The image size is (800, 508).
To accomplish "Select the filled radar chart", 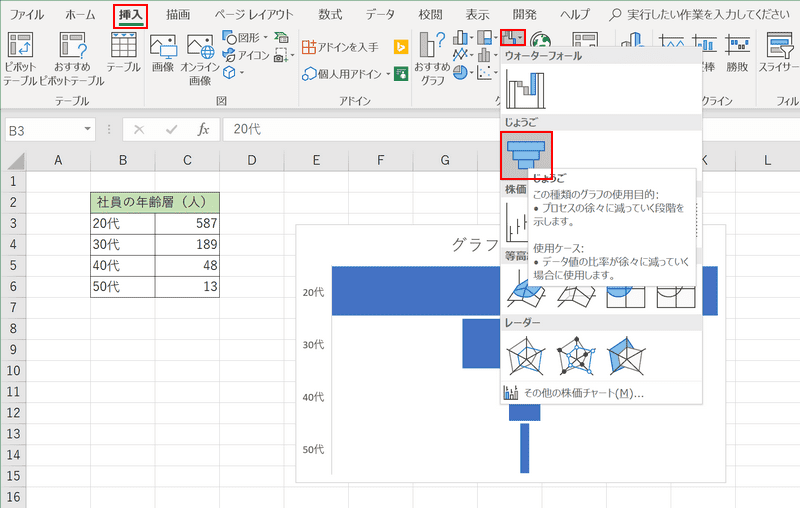I will coord(626,355).
